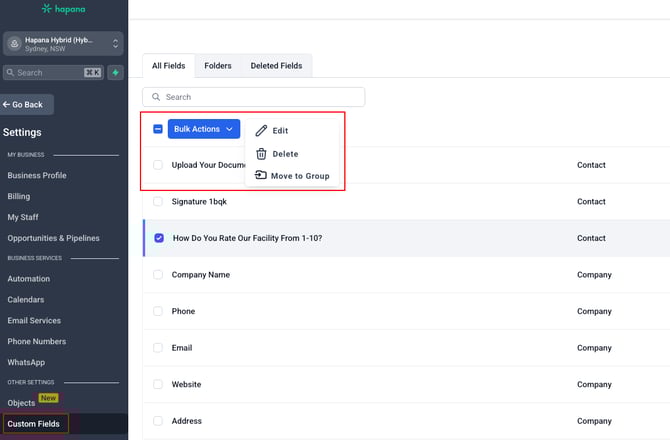The image size is (670, 440).
Task: Switch to the Folders tab
Action: tap(218, 66)
